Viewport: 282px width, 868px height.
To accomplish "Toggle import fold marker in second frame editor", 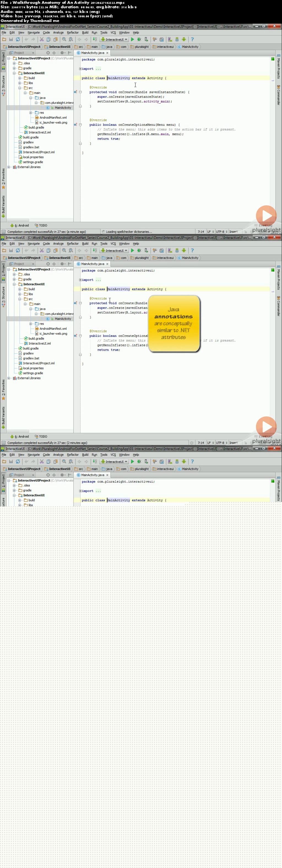I will point(80,280).
